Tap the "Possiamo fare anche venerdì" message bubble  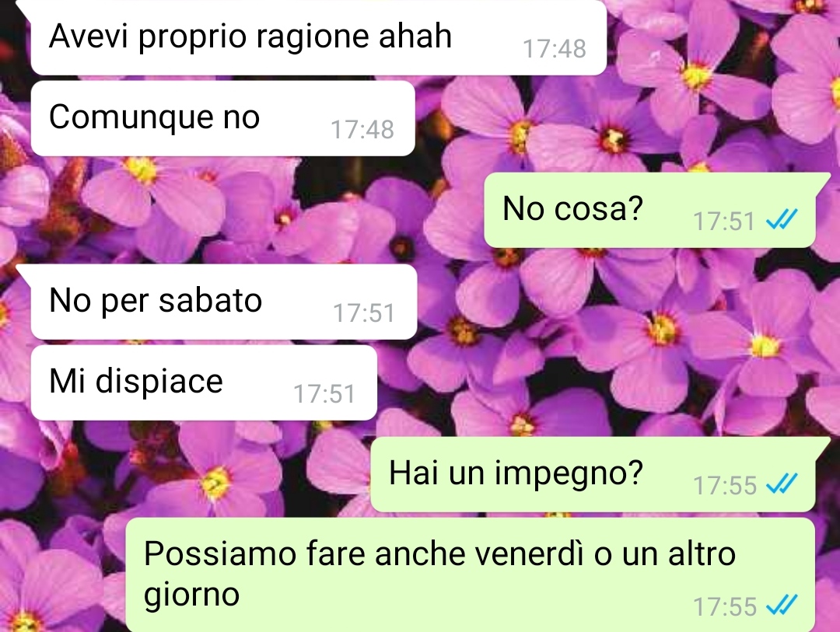(x=471, y=574)
